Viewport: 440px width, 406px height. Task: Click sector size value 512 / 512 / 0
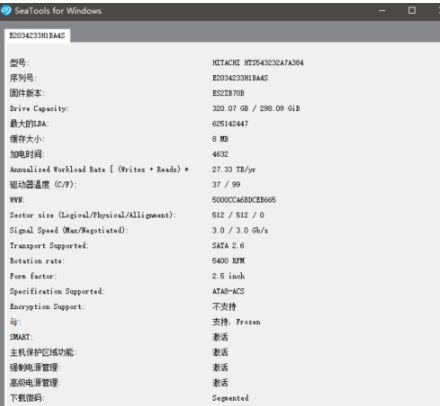(x=238, y=215)
